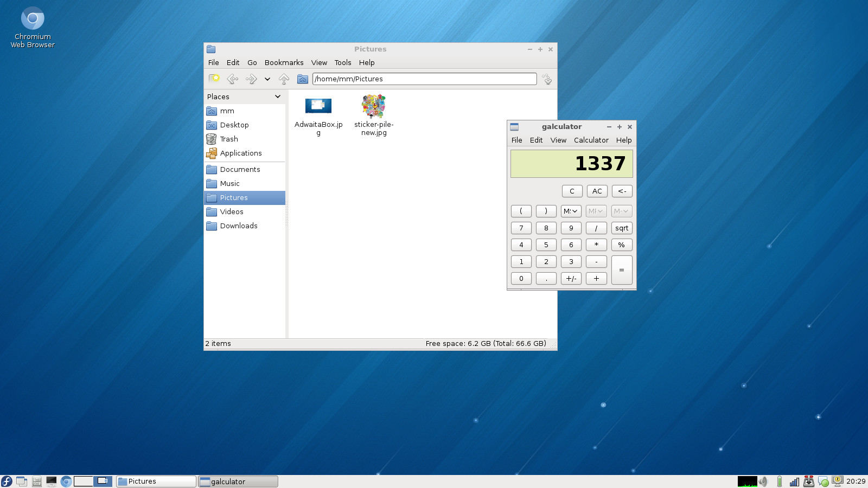The image size is (868, 488).
Task: Select Videos folder in sidebar
Action: [x=245, y=211]
